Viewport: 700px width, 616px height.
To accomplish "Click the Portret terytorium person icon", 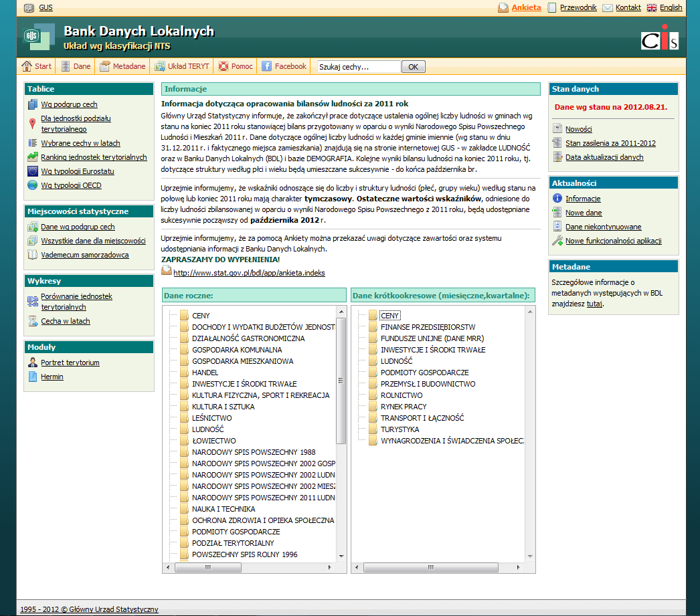I will 33,363.
